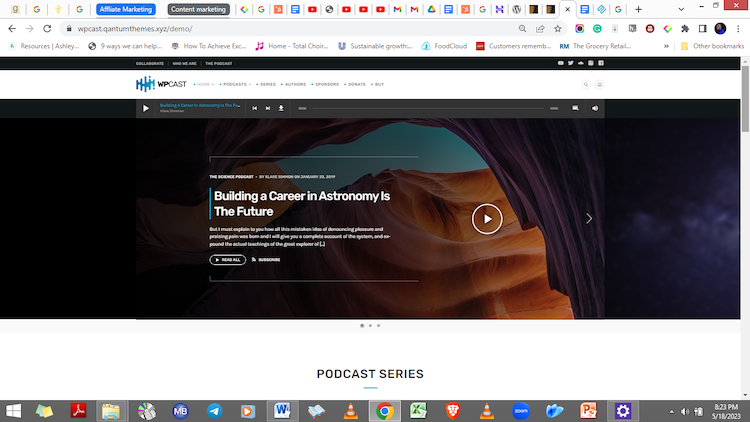
Task: Open the YouTube social icon in top bar
Action: coord(561,63)
